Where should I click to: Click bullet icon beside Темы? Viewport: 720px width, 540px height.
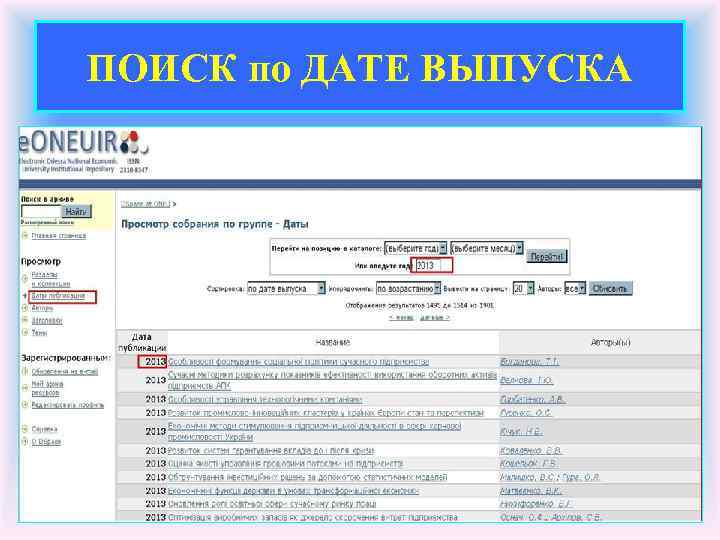[25, 332]
